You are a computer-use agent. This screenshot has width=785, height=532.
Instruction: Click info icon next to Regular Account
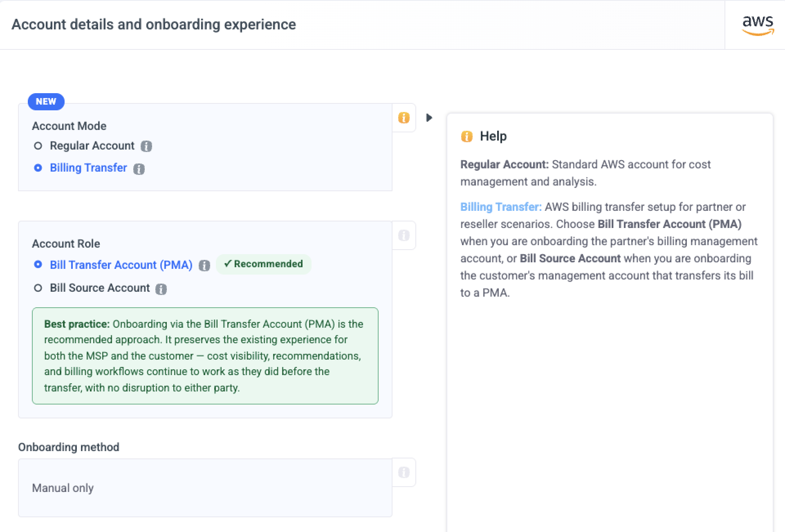146,146
